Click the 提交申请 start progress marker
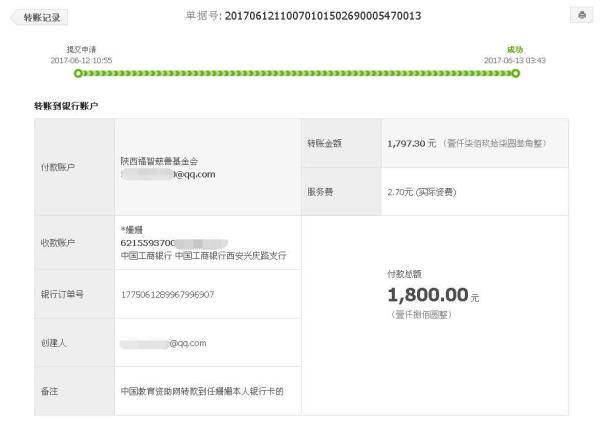Screen dimensions: 600x421 coord(78,73)
